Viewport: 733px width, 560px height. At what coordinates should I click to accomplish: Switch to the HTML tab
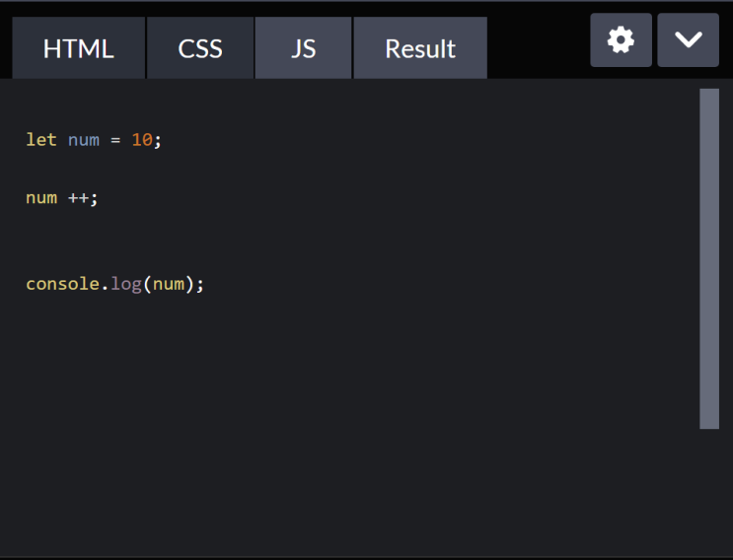pyautogui.click(x=79, y=47)
